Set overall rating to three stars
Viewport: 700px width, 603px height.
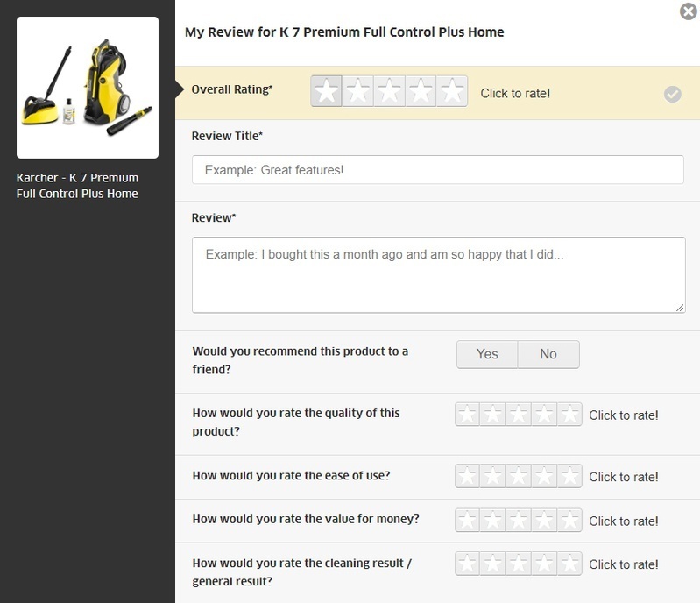click(389, 91)
